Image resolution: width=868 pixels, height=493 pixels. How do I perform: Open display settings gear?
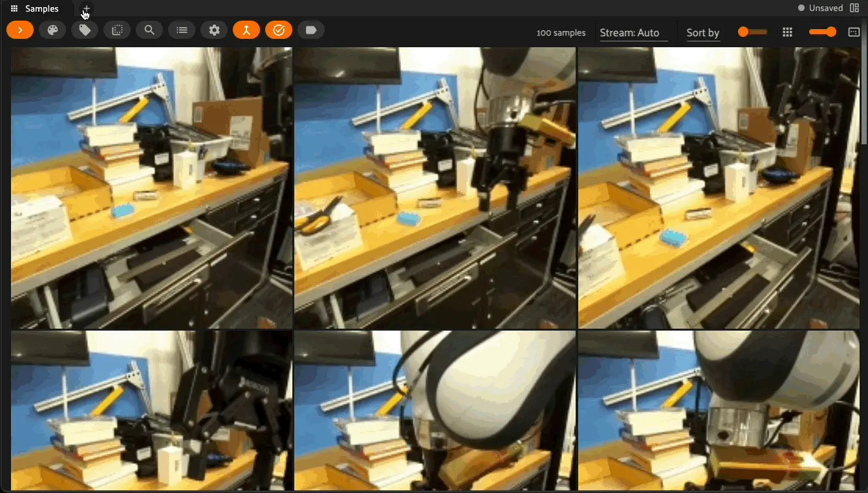click(214, 30)
